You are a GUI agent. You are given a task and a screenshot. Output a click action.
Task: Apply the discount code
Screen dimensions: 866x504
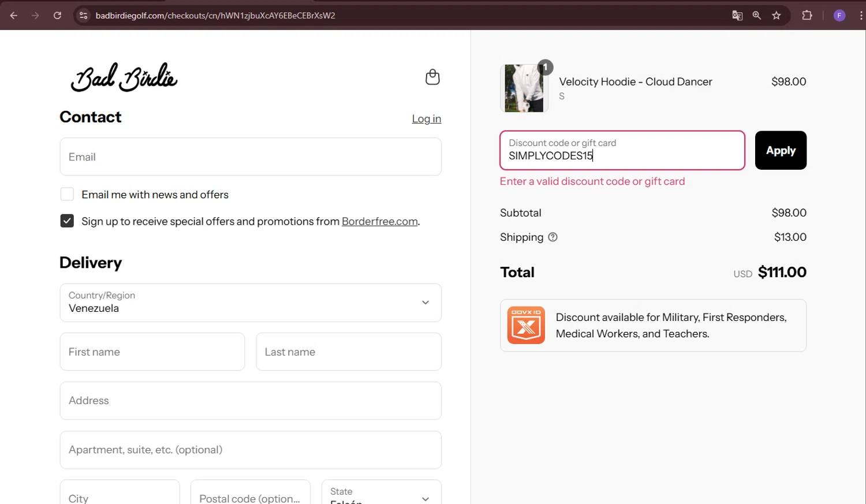pyautogui.click(x=781, y=151)
